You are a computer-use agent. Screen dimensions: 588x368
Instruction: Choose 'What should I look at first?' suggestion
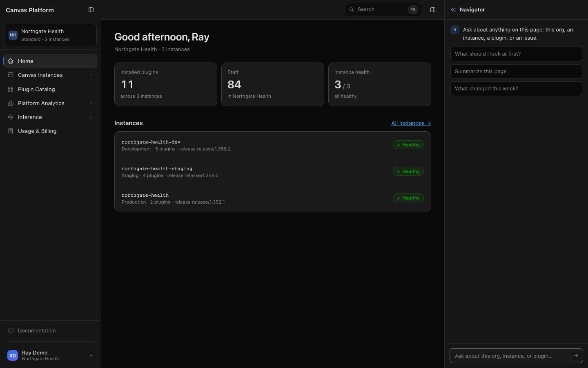[x=516, y=54]
